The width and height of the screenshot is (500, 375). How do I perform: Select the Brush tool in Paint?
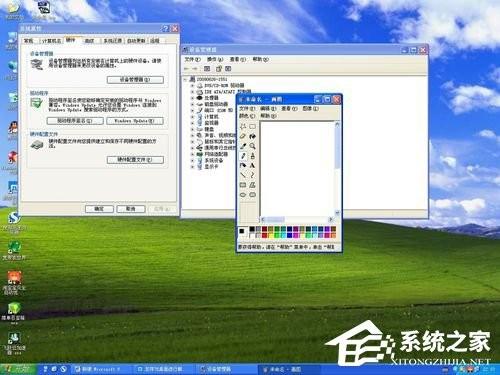tap(253, 156)
